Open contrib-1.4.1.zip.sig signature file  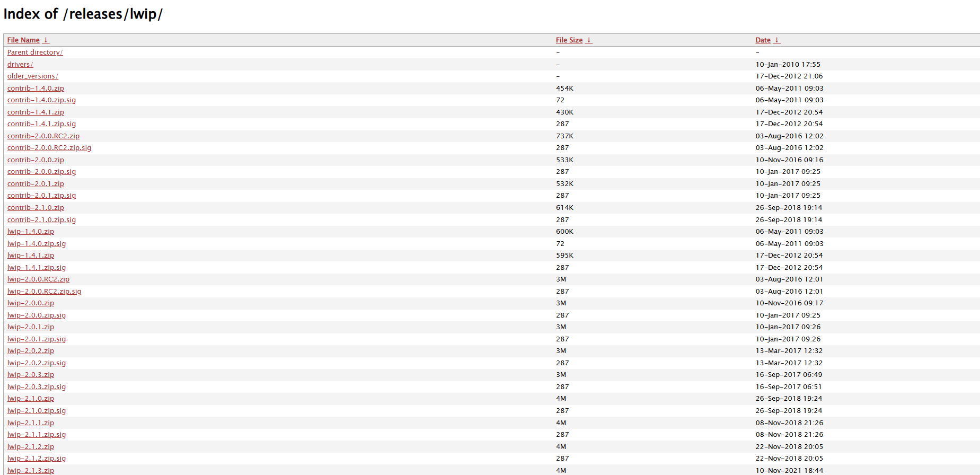(41, 124)
